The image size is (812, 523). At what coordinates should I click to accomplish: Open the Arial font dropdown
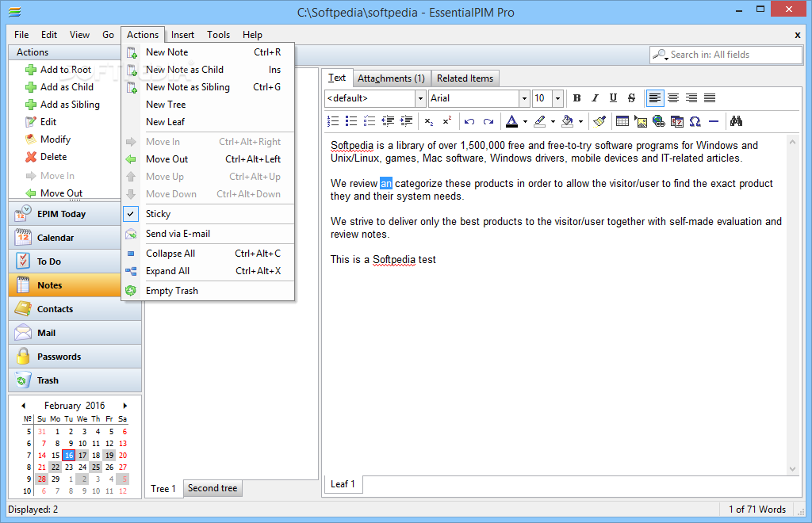pyautogui.click(x=524, y=98)
